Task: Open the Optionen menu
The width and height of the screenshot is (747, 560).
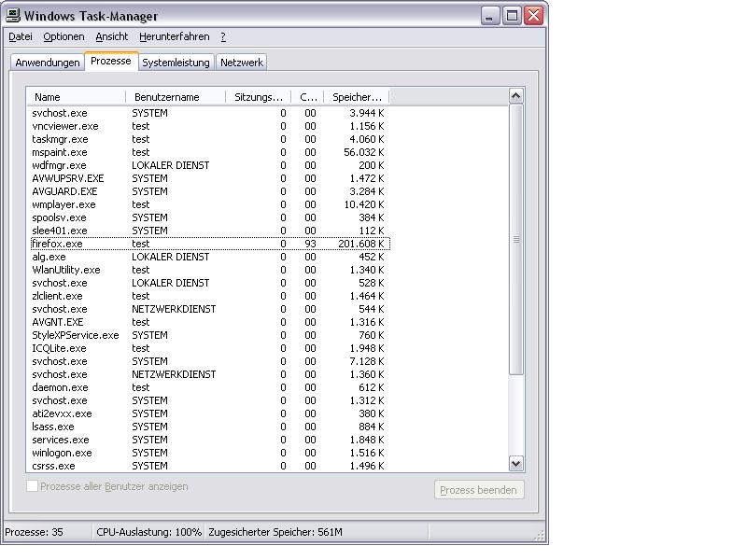Action: coord(63,36)
